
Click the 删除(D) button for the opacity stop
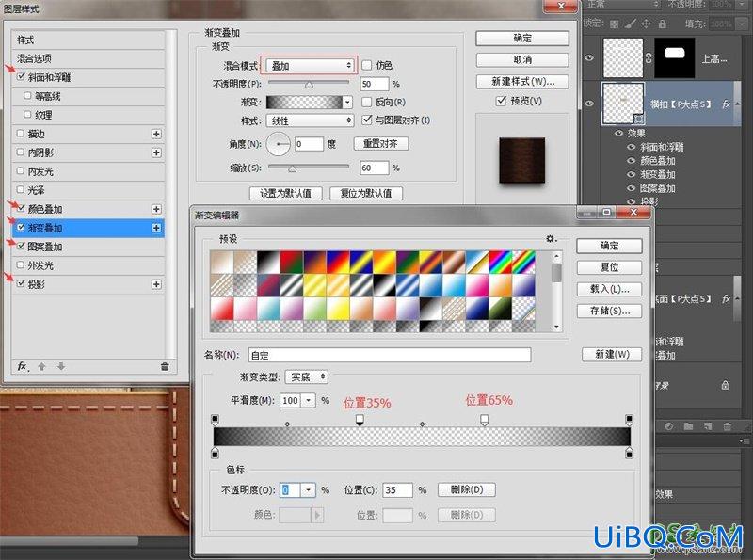click(x=466, y=489)
